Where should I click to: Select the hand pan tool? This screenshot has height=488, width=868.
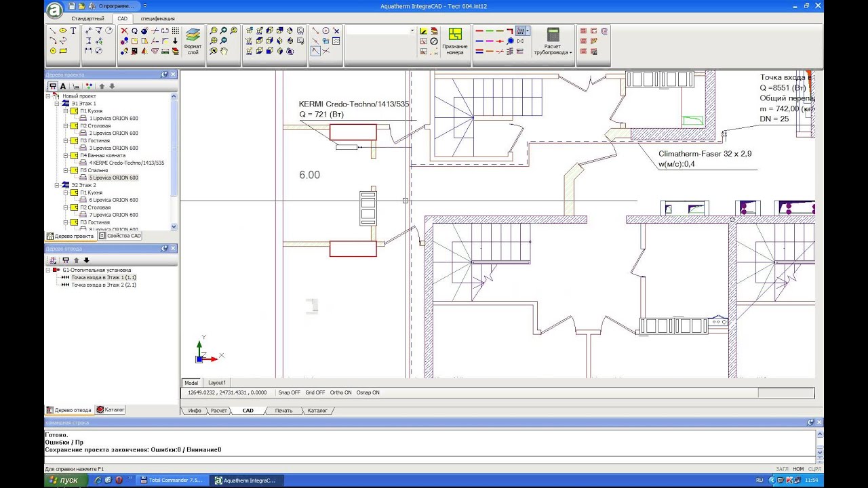(224, 51)
